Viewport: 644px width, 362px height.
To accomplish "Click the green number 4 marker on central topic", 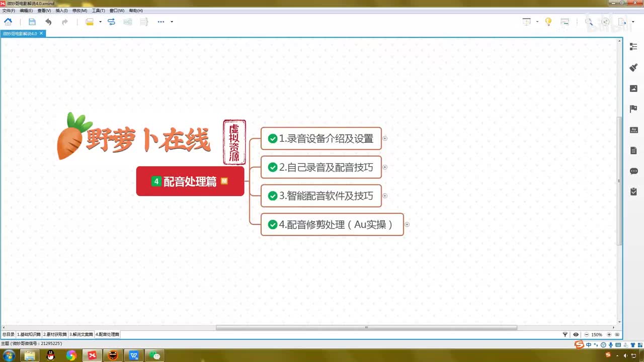I will click(156, 182).
